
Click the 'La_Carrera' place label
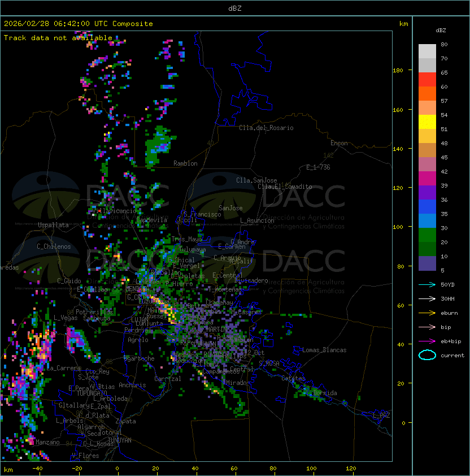[x=63, y=368]
